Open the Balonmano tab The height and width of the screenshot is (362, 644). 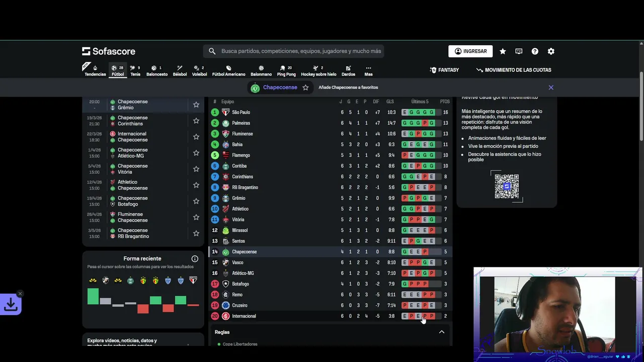(x=261, y=70)
